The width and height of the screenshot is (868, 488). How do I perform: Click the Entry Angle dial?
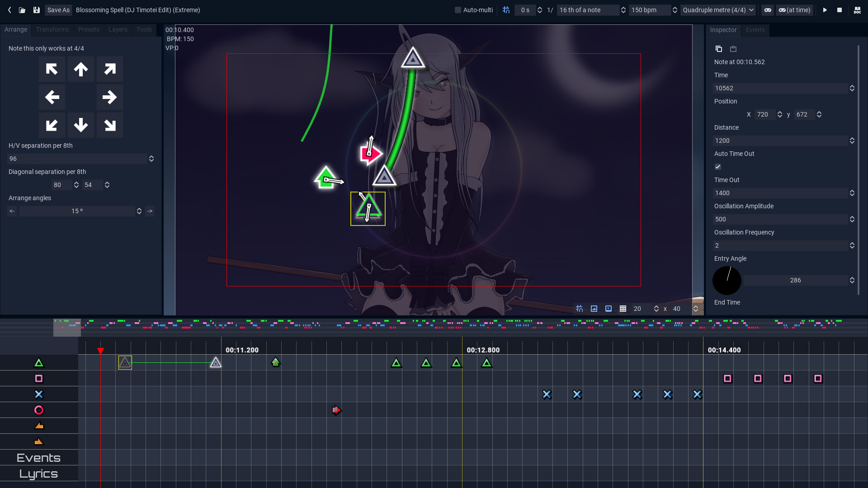click(727, 281)
